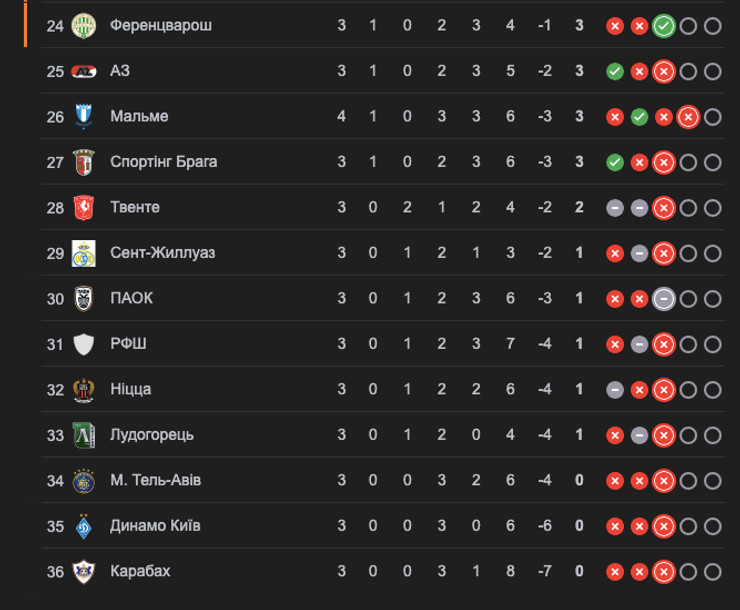Click АЗ's first green win indicator

[x=615, y=71]
